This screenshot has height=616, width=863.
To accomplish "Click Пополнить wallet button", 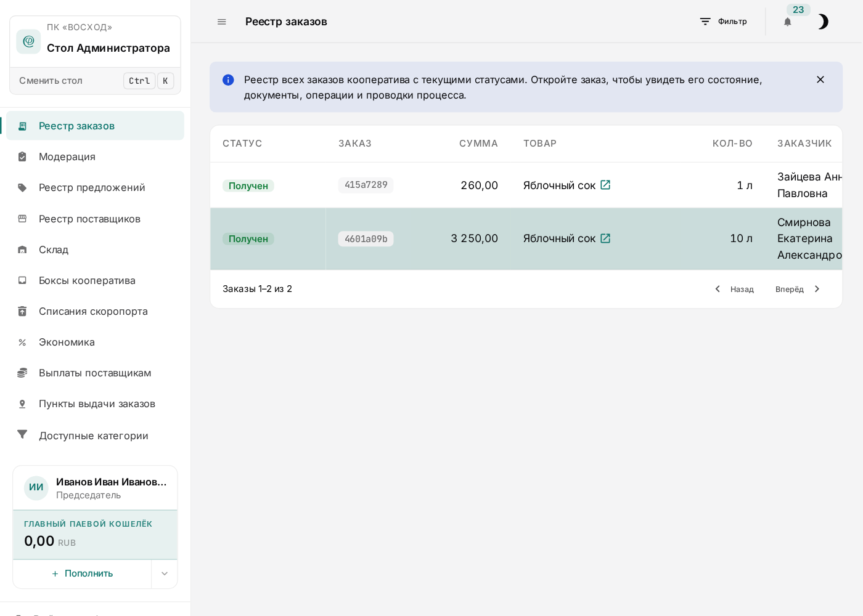I will [x=82, y=573].
